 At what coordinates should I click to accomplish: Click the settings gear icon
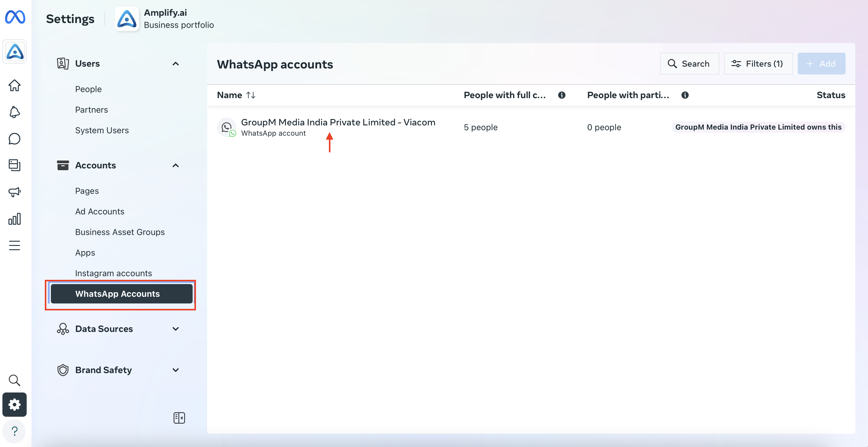15,404
